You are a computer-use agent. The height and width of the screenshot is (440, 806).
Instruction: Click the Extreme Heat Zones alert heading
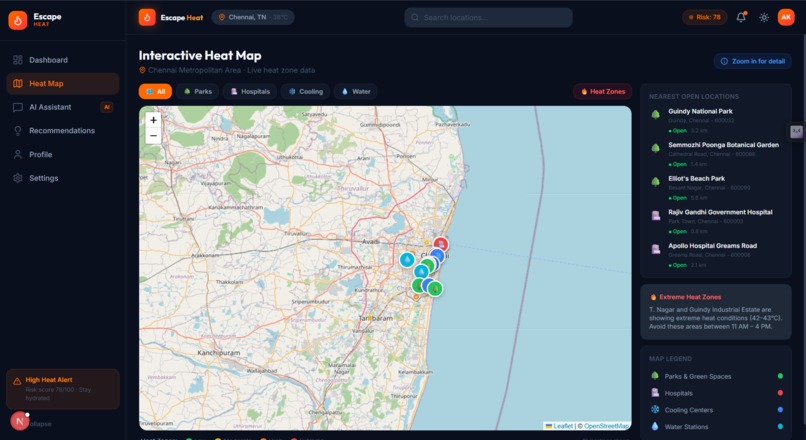coord(690,297)
